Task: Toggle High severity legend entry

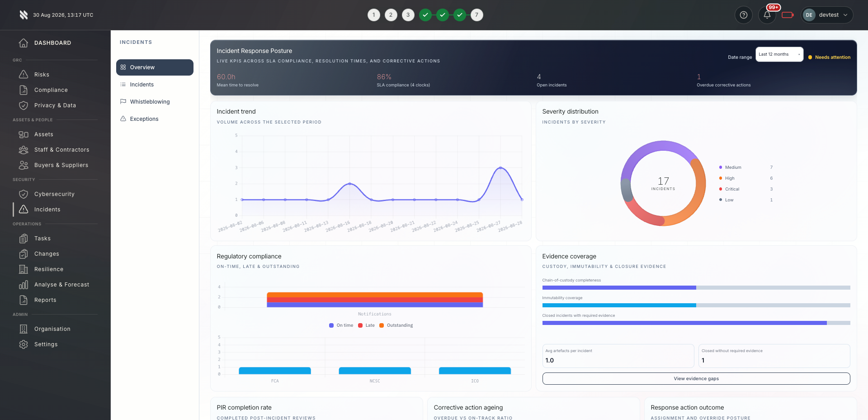Action: point(746,178)
